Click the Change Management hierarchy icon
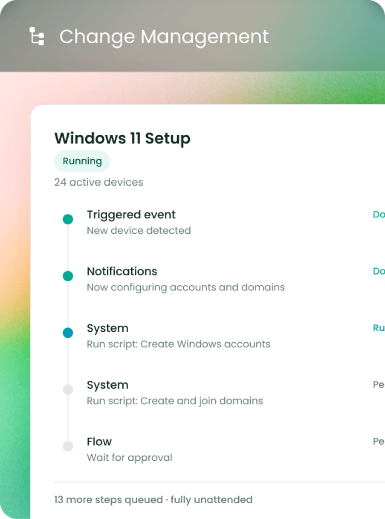This screenshot has height=519, width=385. (x=37, y=36)
